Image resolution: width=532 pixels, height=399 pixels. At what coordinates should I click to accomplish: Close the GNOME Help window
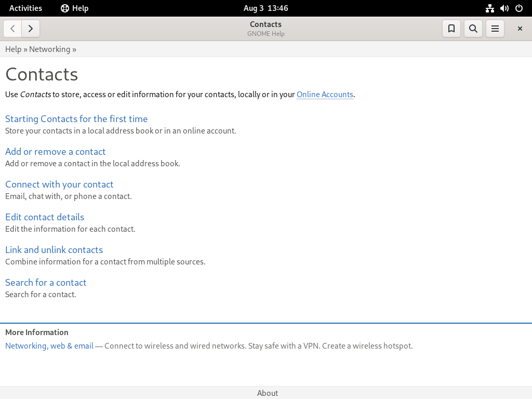pos(520,29)
